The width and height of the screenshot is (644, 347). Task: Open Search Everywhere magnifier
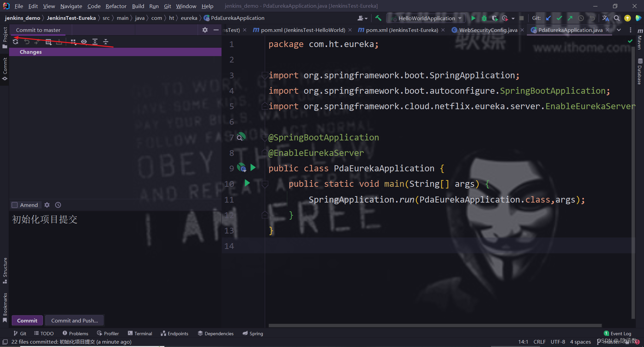click(616, 18)
